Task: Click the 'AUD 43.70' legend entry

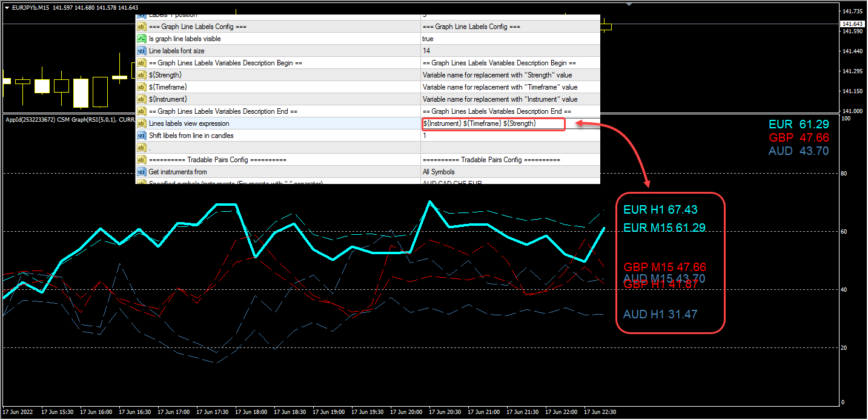Action: click(798, 151)
